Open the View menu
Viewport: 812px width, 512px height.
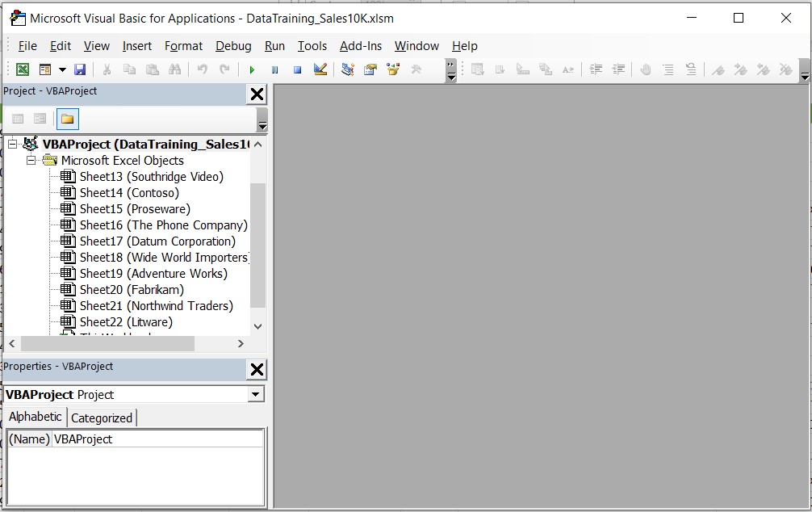point(96,46)
